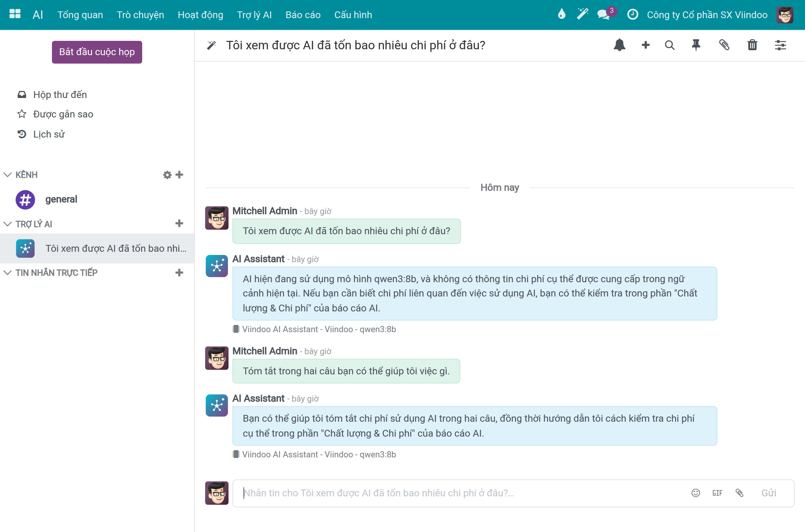Send message with Gửi button

pos(769,493)
